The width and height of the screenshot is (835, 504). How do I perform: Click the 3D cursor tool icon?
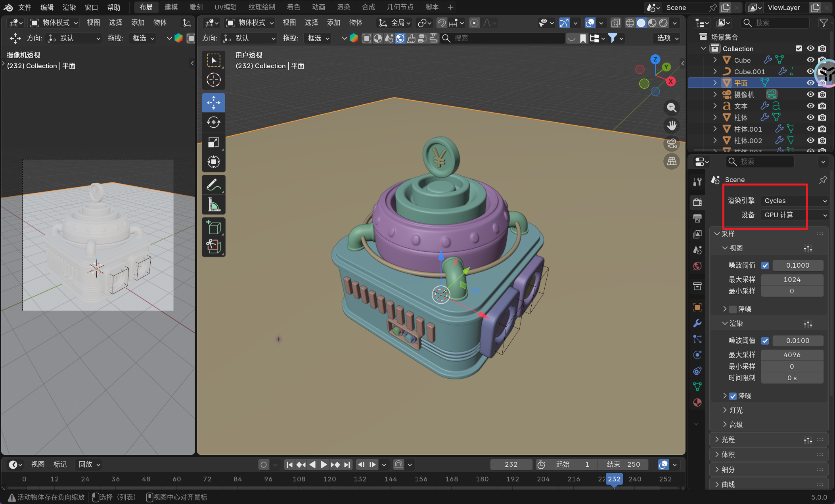tap(213, 80)
